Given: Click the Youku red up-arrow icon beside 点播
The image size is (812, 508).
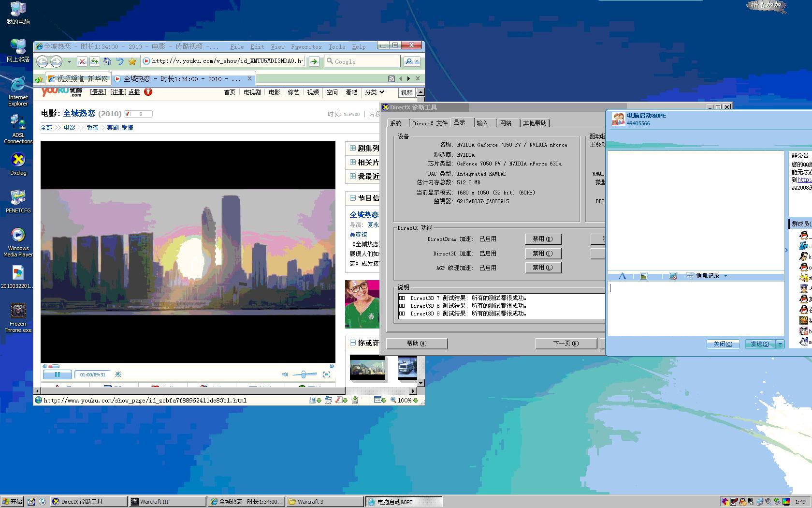Looking at the screenshot, I should (x=148, y=92).
